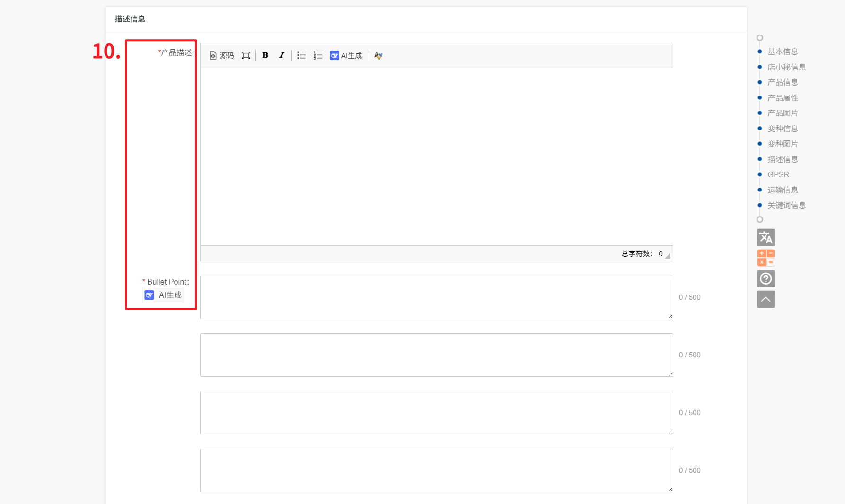Image resolution: width=845 pixels, height=504 pixels.
Task: Click inside the 产品描述 editor body
Action: pyautogui.click(x=436, y=156)
